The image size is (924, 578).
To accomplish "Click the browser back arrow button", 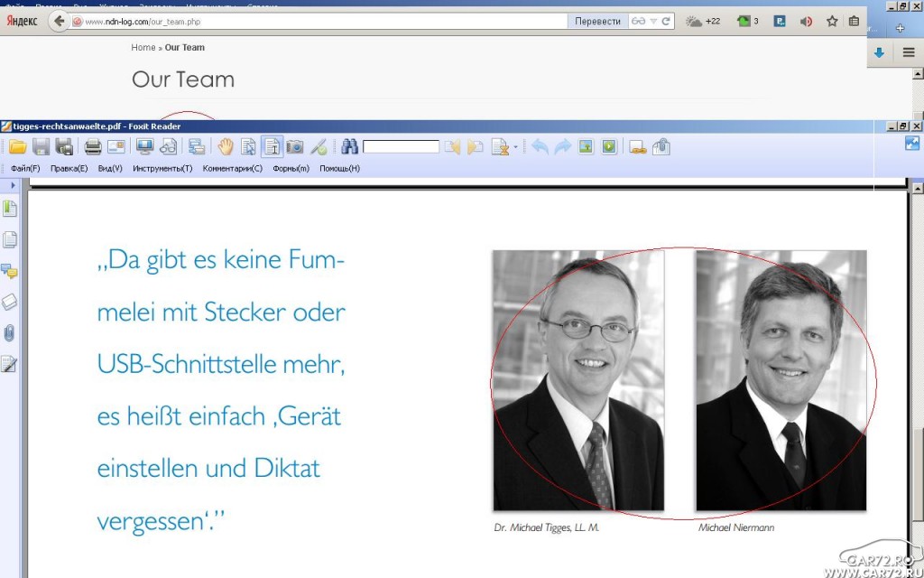I will [x=59, y=22].
